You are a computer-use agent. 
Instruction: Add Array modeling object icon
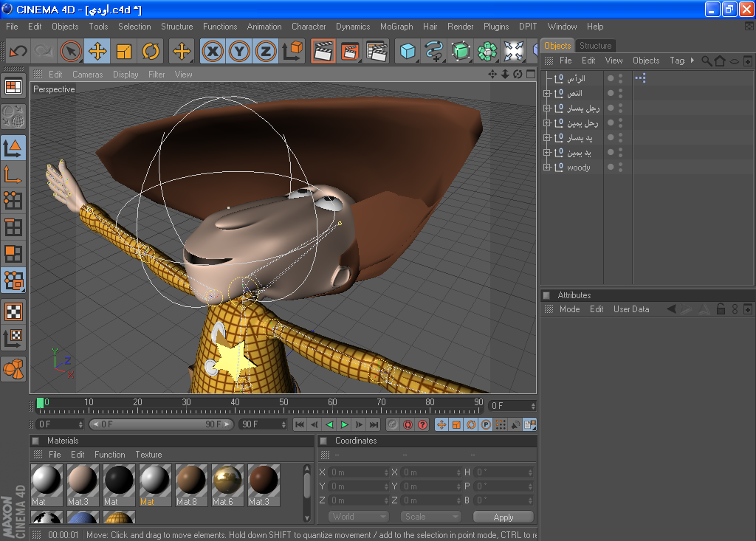coord(487,51)
